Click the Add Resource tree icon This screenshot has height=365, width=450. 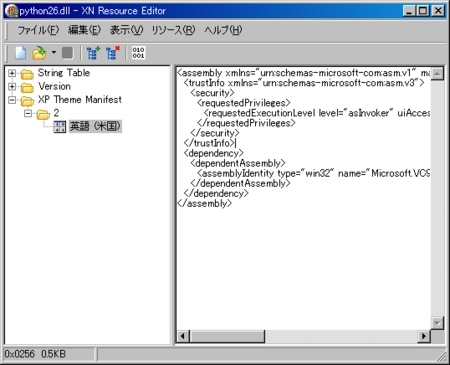coord(93,53)
